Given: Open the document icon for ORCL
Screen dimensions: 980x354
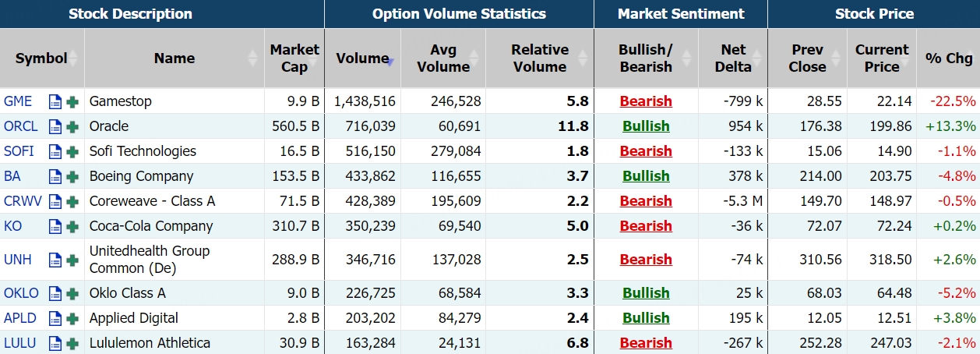Looking at the screenshot, I should 55,126.
